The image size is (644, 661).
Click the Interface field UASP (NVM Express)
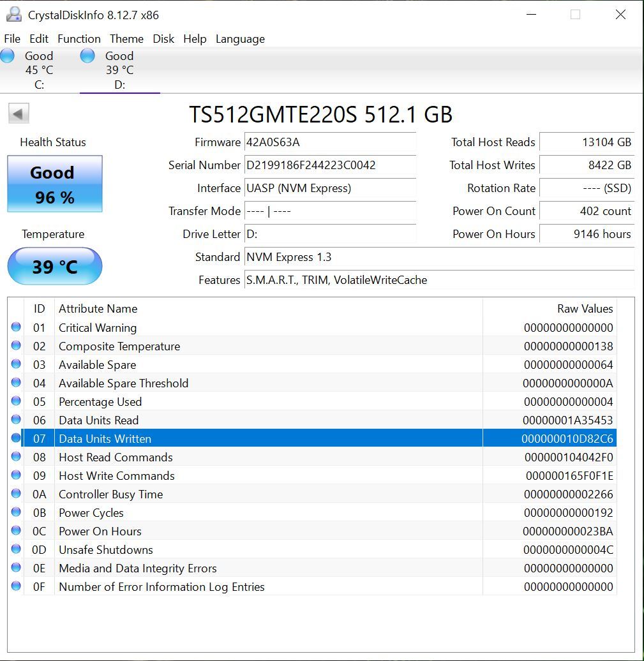(x=330, y=188)
